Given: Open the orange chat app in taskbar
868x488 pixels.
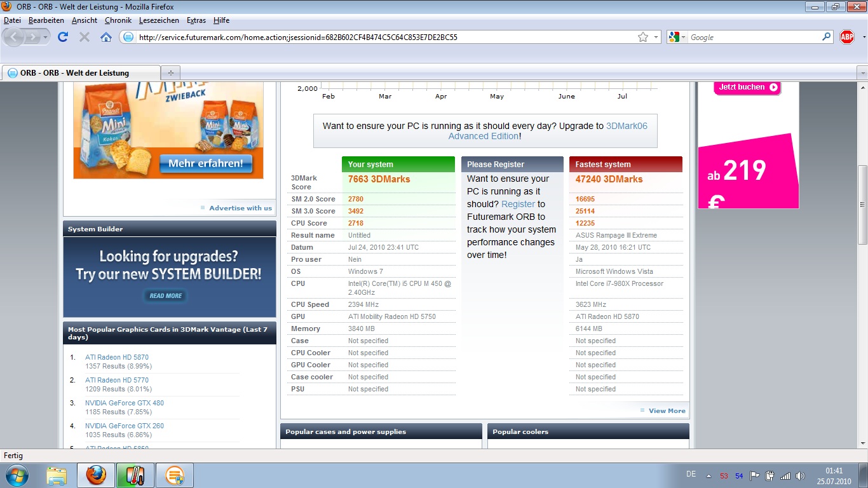Looking at the screenshot, I should [x=174, y=475].
